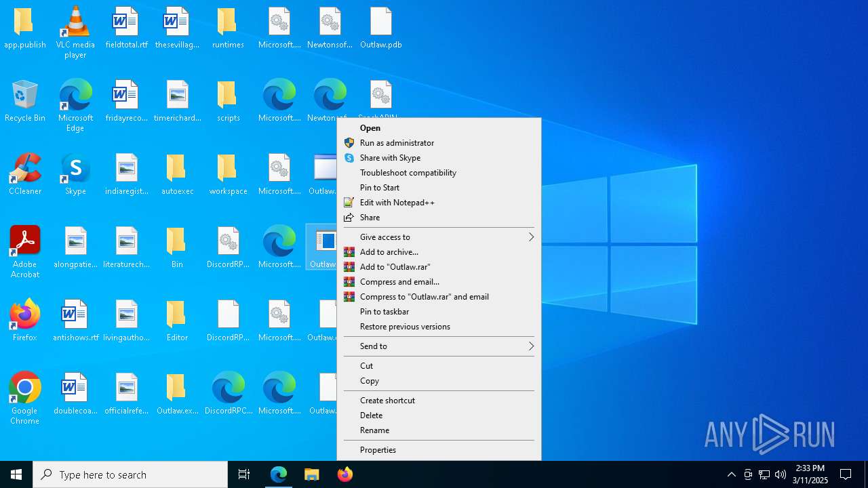Select the Adobe Acrobat shortcut

(24, 241)
